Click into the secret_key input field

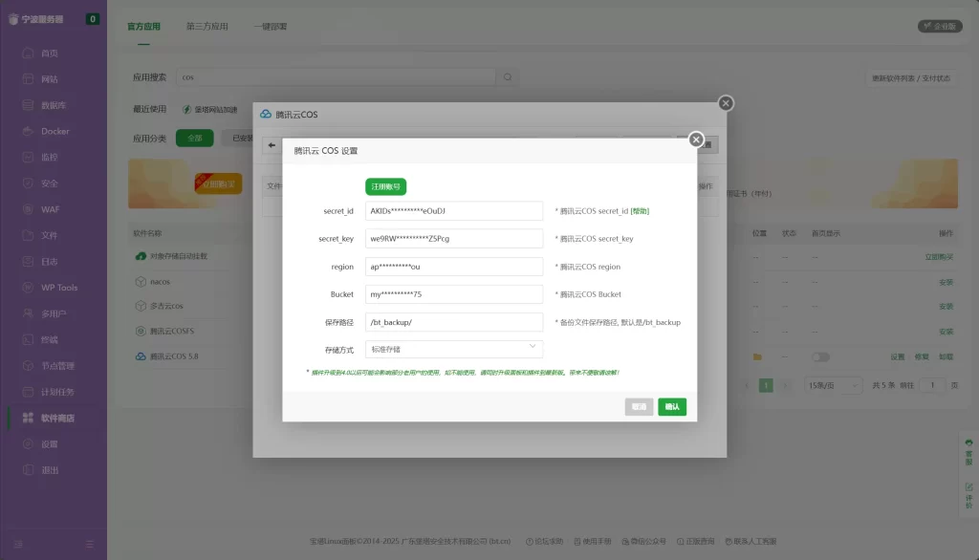453,239
